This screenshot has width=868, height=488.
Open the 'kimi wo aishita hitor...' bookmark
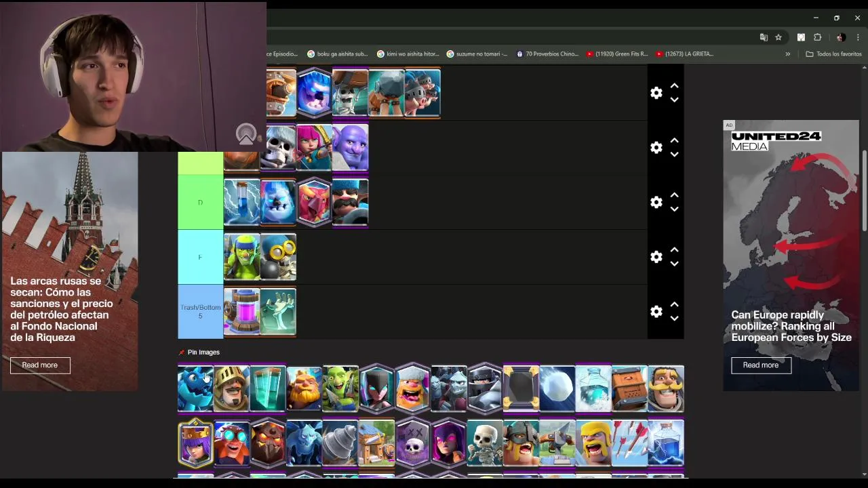408,54
